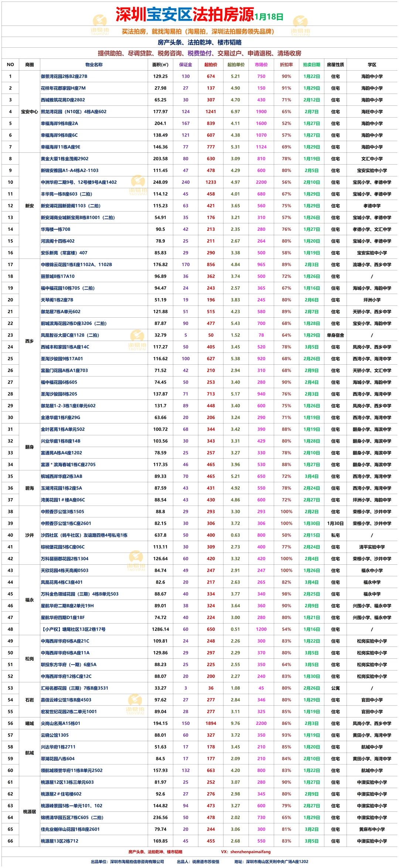Click property 【小产权】塘尾社区13区2巷17号

coord(73,629)
